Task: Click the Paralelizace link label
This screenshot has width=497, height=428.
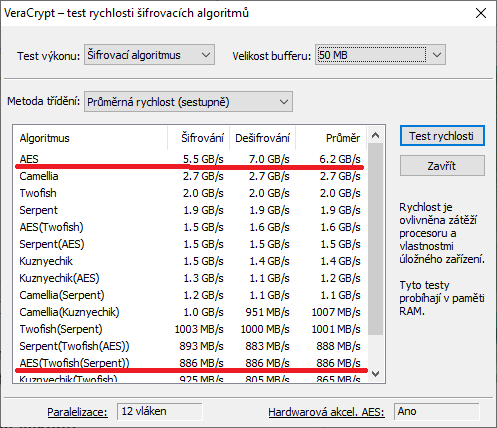Action: tap(77, 412)
